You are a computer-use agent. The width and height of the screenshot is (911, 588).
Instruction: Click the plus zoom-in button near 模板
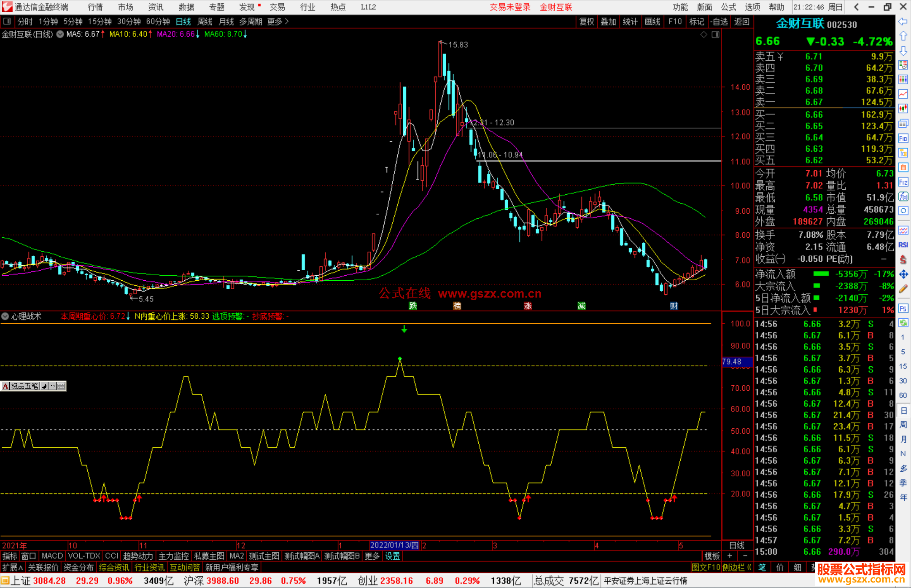click(x=730, y=556)
